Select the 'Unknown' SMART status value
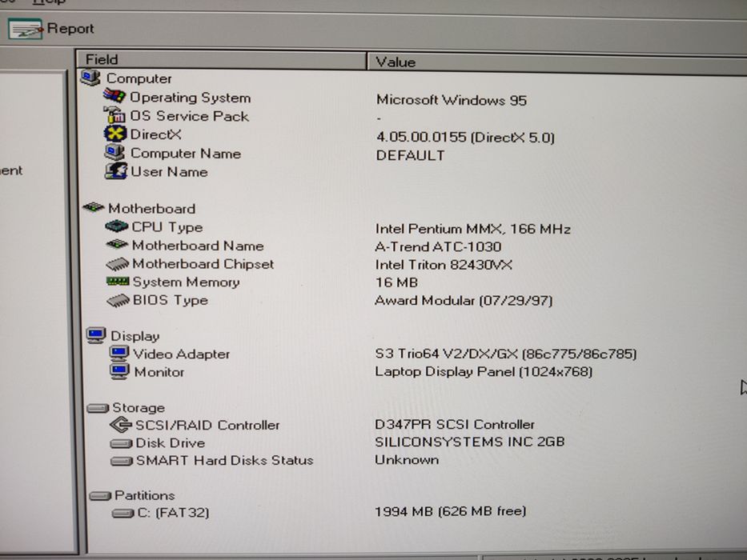This screenshot has width=747, height=560. point(407,459)
